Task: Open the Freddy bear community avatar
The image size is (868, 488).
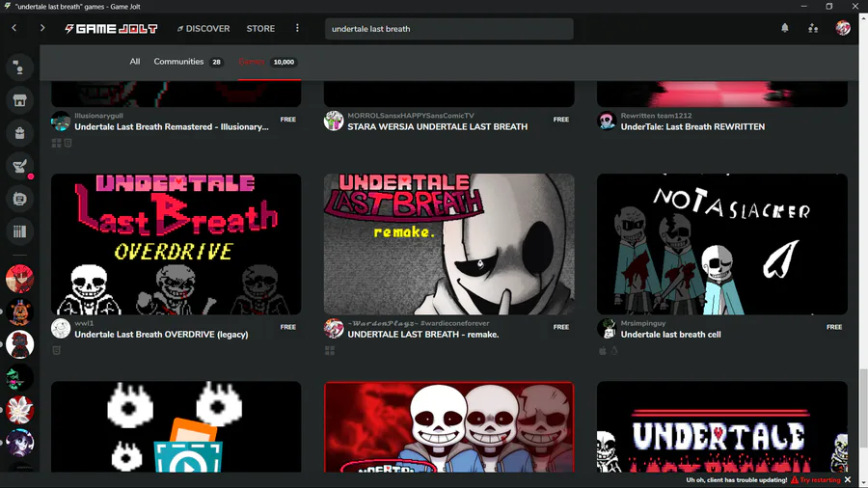Action: [19, 312]
